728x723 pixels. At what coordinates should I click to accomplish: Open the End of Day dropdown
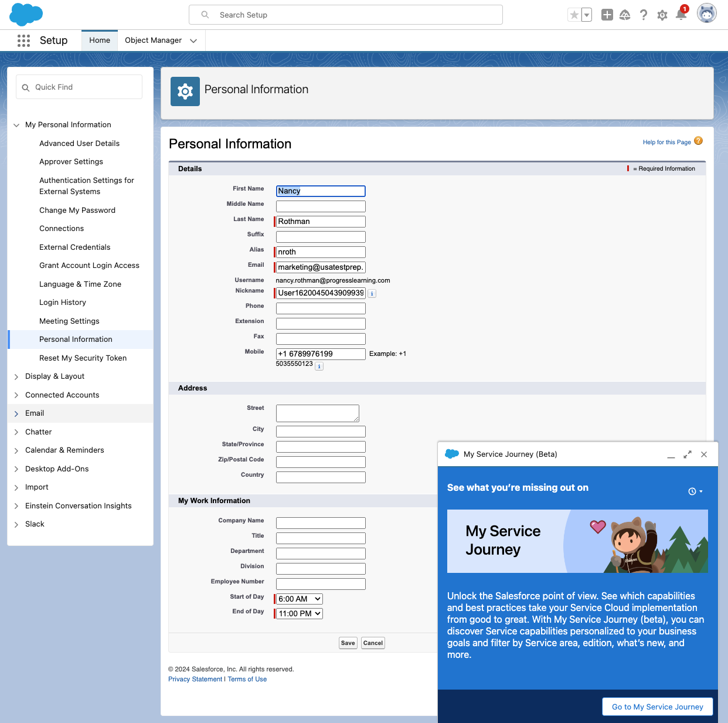click(x=300, y=613)
